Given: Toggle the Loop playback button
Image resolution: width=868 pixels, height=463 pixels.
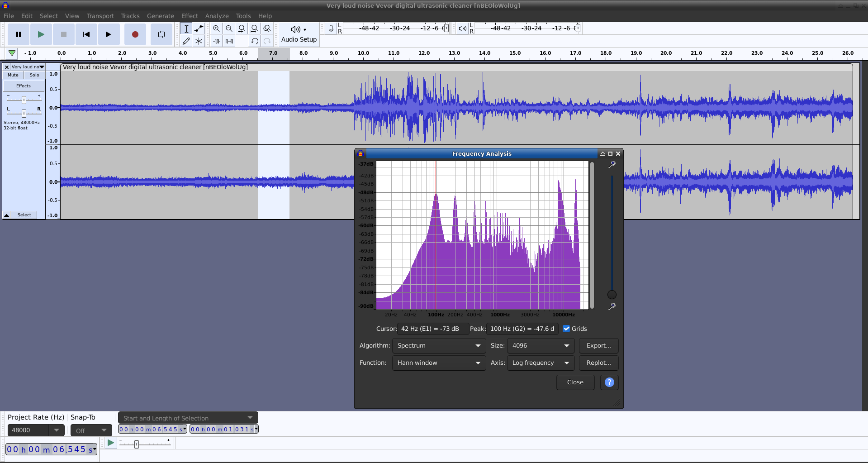Looking at the screenshot, I should point(161,34).
